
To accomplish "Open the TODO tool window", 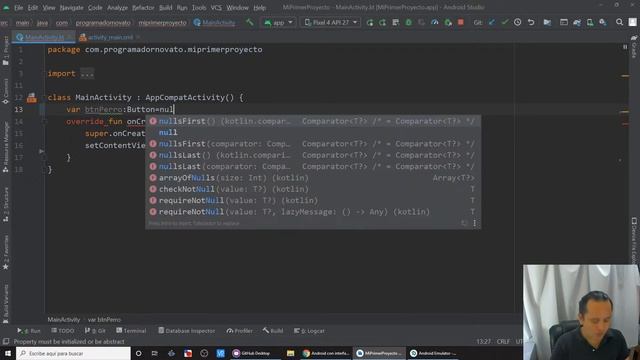I will [63, 331].
